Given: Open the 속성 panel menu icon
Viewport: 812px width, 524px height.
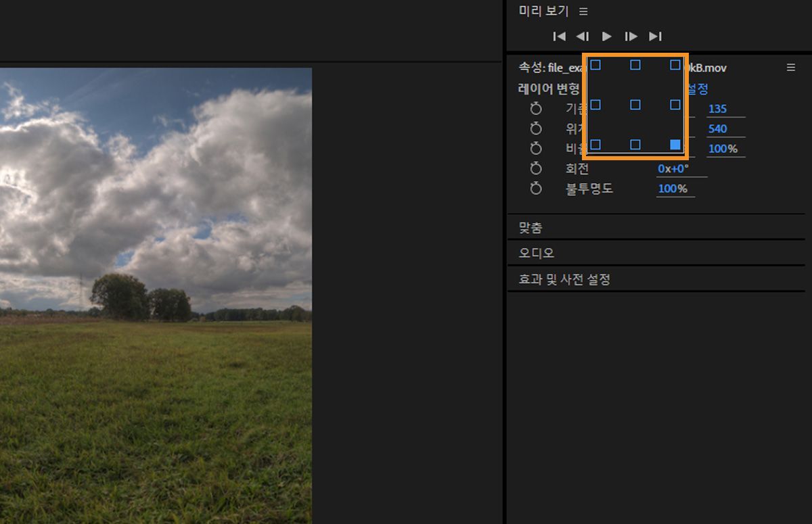Looking at the screenshot, I should 790,68.
